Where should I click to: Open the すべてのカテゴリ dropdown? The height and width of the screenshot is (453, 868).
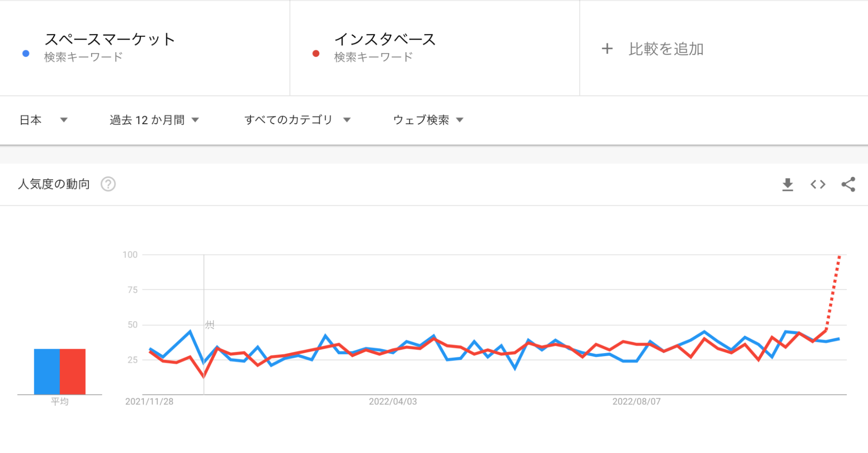(x=297, y=120)
